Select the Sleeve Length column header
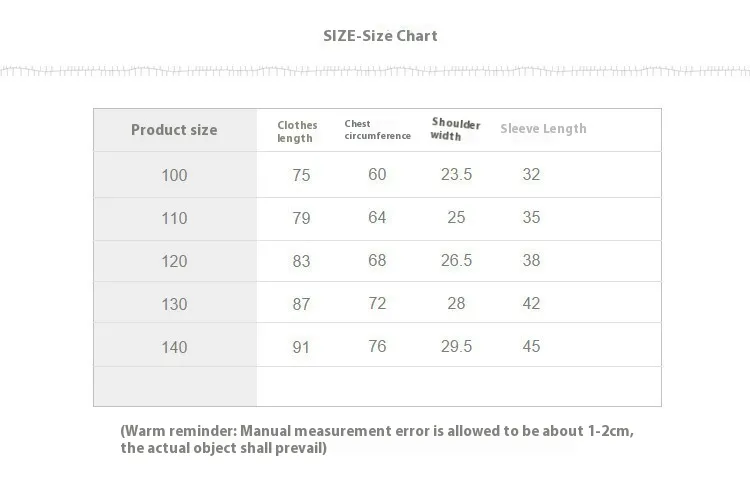Image resolution: width=750 pixels, height=503 pixels. [x=543, y=129]
